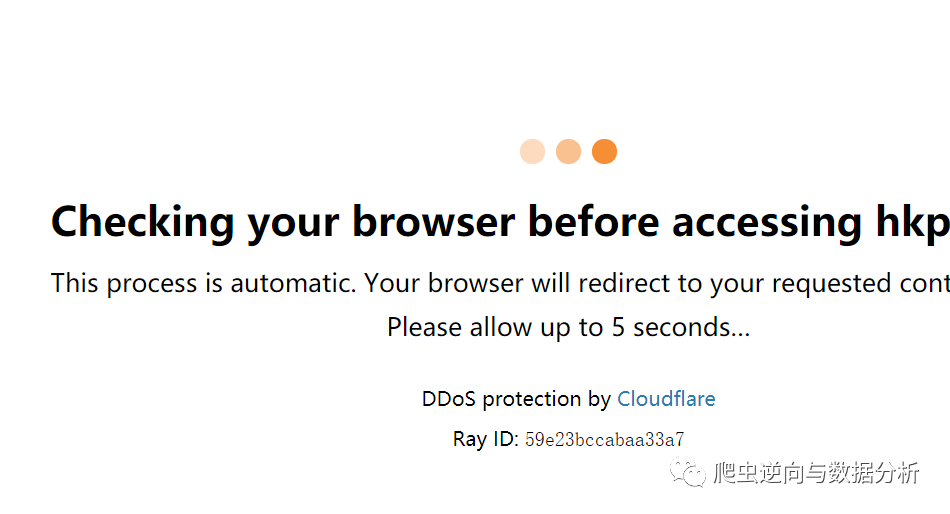Click the word 'automatic' in the paragraph
Image resolution: width=950 pixels, height=514 pixels.
292,283
